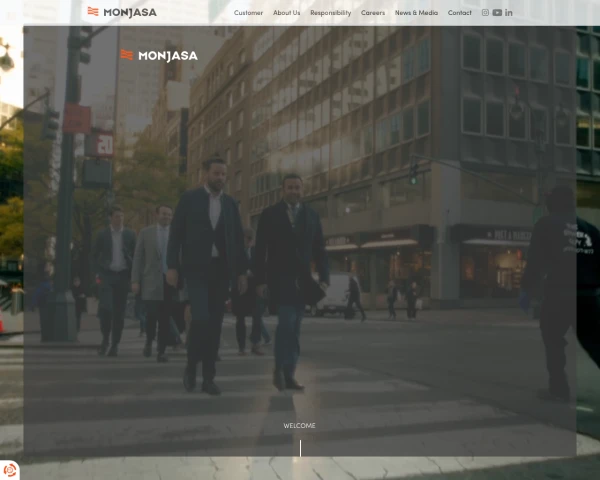Screen dimensions: 600x480
Task: Open the LinkedIn icon link
Action: point(509,13)
